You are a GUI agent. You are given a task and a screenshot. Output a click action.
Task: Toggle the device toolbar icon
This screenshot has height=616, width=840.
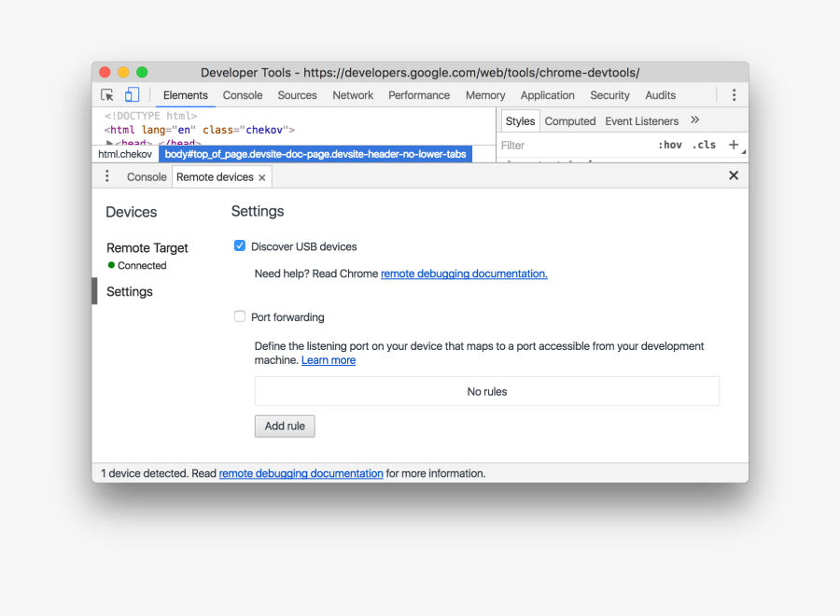pyautogui.click(x=132, y=95)
